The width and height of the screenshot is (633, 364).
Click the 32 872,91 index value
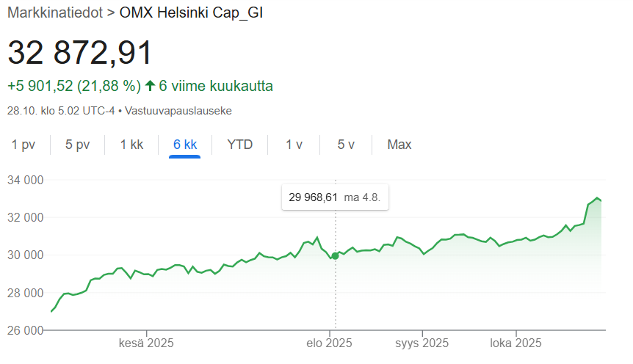tap(80, 54)
